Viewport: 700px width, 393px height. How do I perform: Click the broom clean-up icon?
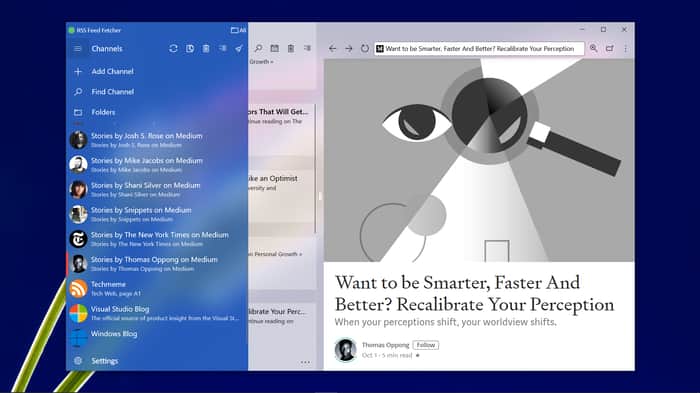[x=239, y=49]
